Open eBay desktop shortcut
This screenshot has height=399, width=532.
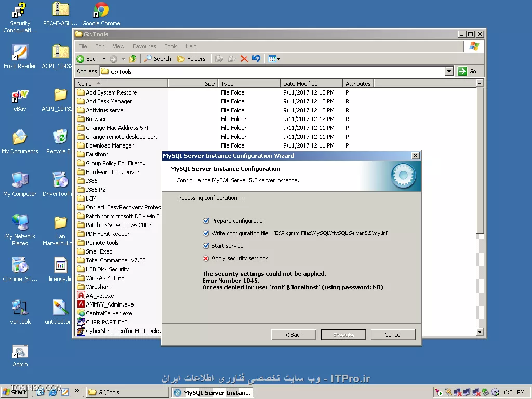click(x=20, y=100)
